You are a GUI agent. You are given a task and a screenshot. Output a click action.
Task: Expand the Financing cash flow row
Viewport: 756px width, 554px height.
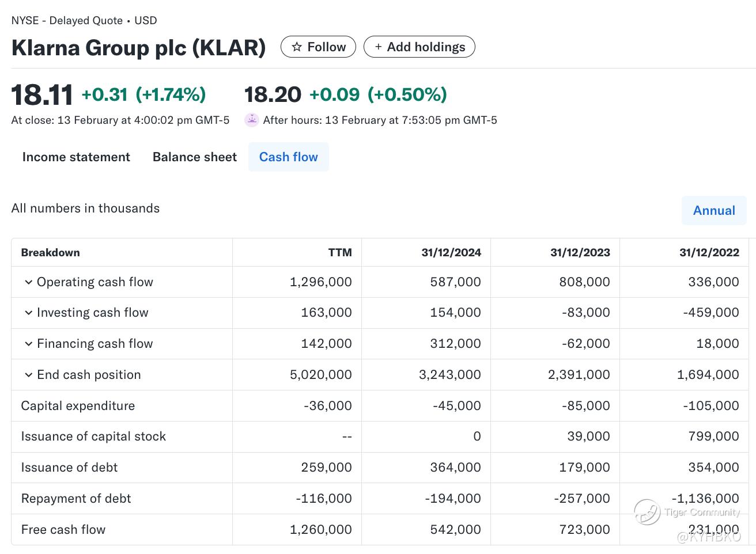pos(28,344)
